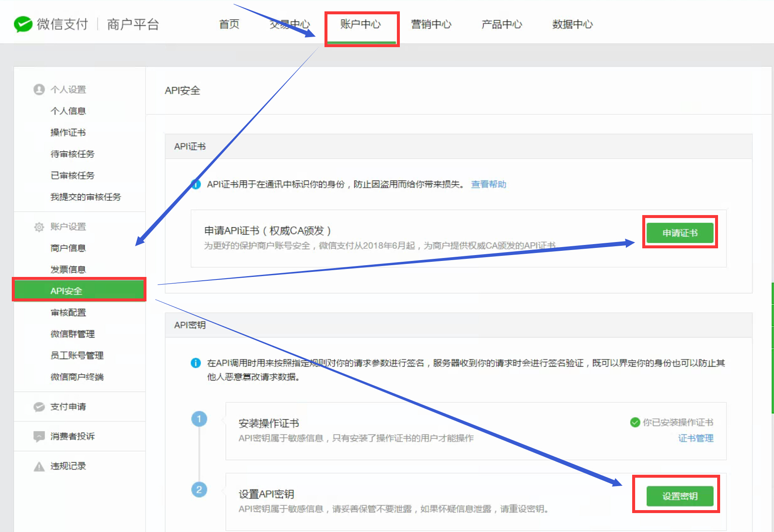Click the 个人设置 section heading
Screen dimensions: 774x532
tap(68, 90)
